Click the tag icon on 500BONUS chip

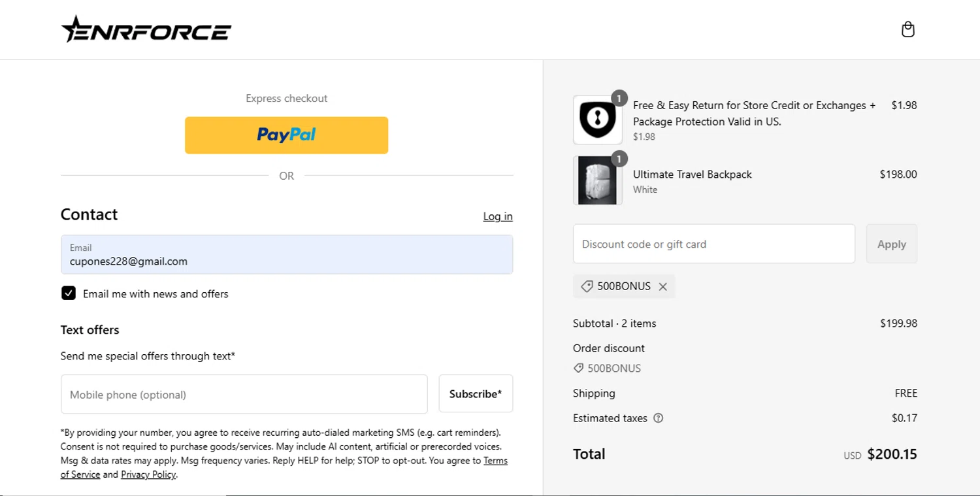(x=587, y=286)
